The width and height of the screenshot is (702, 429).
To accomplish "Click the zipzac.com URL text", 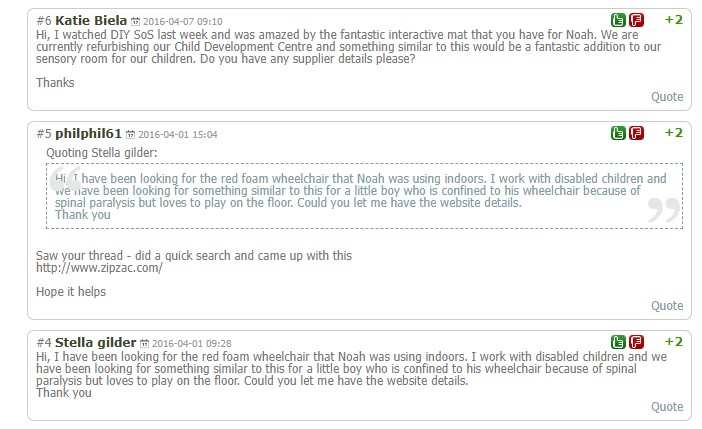I will click(x=99, y=268).
